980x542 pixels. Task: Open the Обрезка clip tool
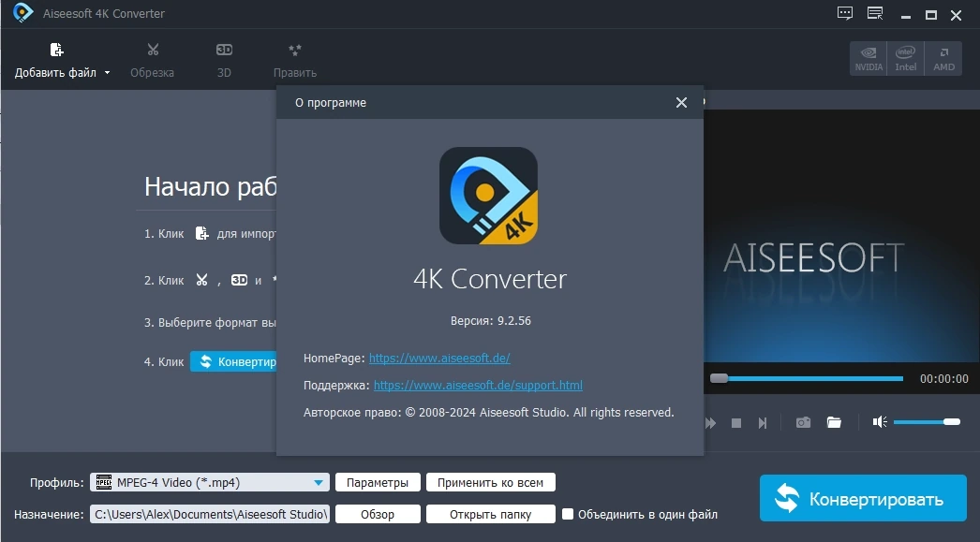point(152,61)
